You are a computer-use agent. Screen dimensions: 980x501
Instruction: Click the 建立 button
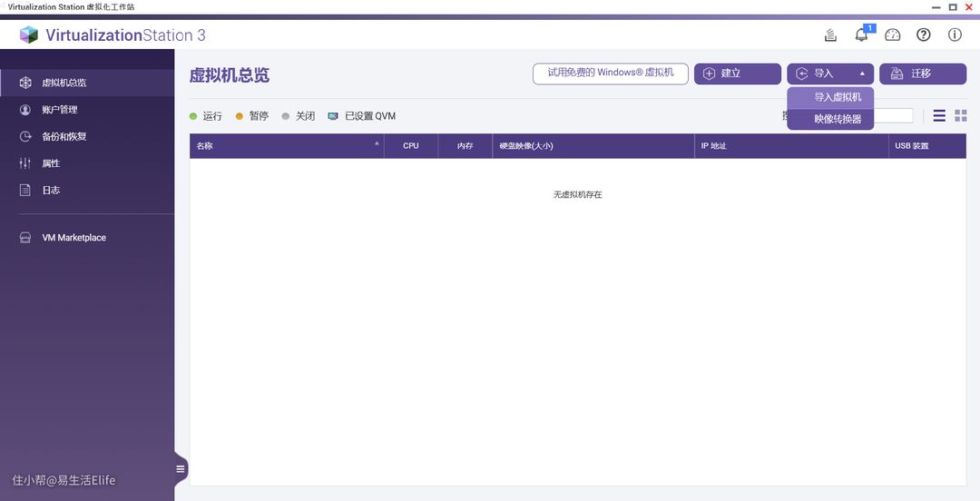click(x=737, y=74)
